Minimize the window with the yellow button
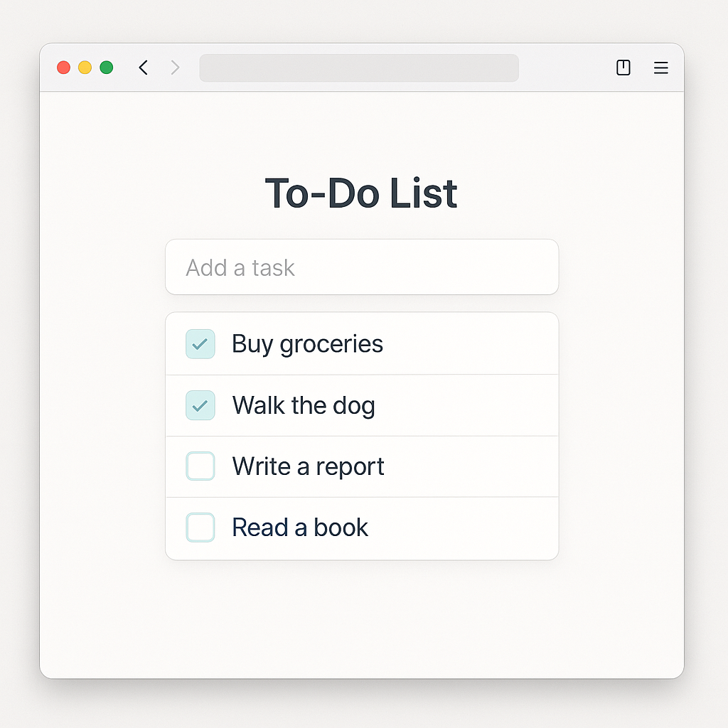The image size is (728, 728). click(85, 68)
